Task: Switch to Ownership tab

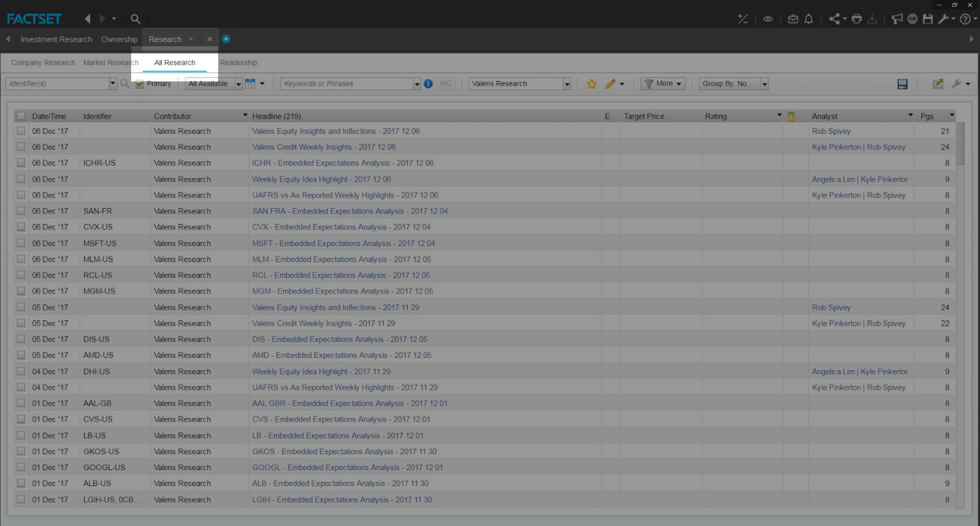Action: tap(119, 39)
